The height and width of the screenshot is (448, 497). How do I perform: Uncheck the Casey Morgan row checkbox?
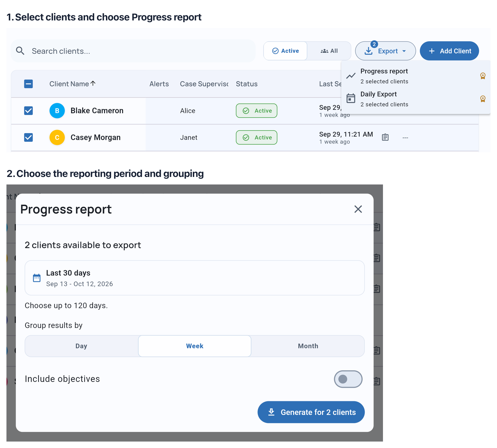(29, 137)
